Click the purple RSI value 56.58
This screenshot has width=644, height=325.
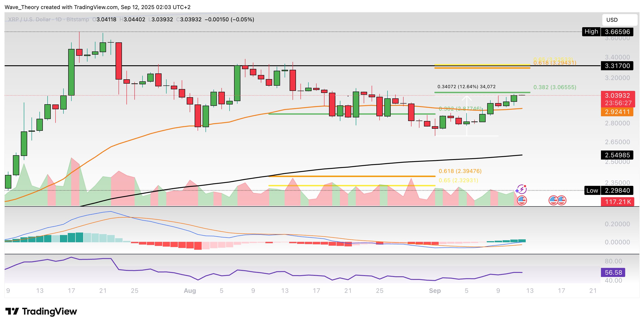[x=613, y=272]
